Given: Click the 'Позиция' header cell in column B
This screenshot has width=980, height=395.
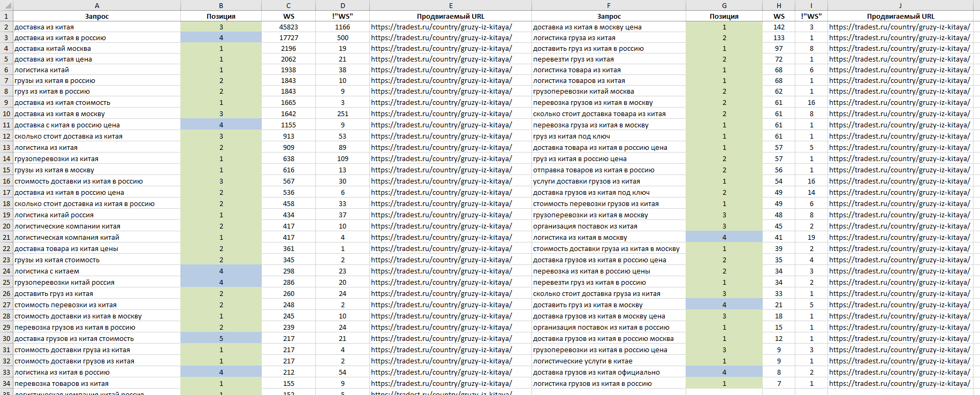Looking at the screenshot, I should (x=221, y=17).
